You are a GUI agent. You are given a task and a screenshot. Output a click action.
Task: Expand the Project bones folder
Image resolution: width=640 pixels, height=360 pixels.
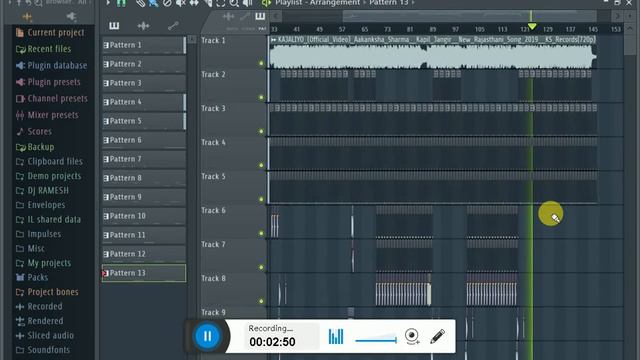(47, 292)
